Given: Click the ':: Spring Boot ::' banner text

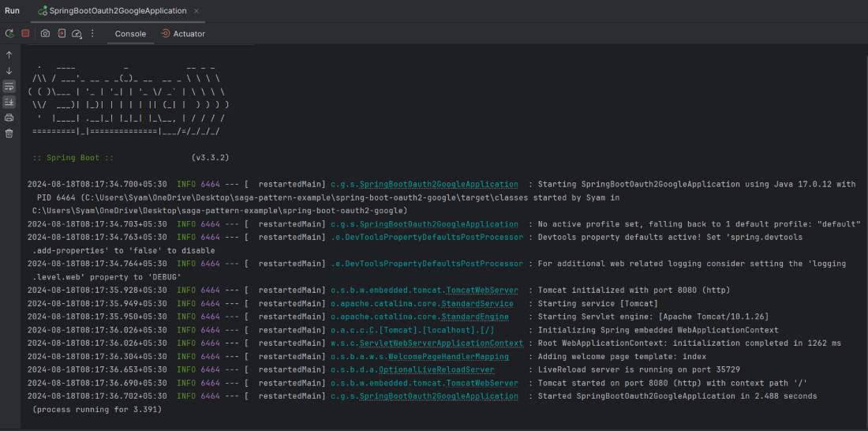Looking at the screenshot, I should [73, 158].
